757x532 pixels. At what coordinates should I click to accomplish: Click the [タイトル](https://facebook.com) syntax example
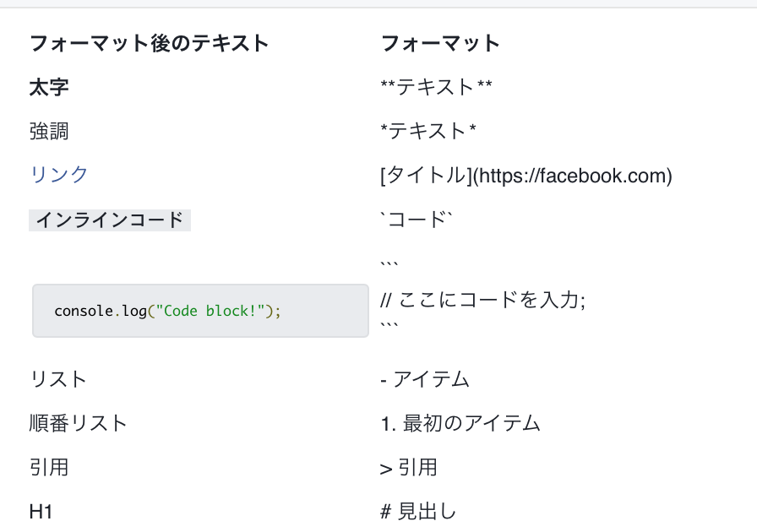[526, 176]
